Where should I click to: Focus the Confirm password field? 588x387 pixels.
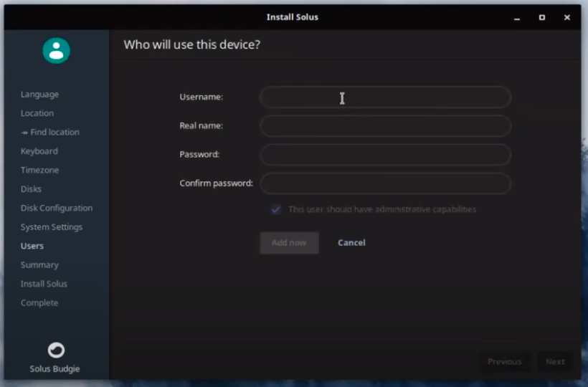click(x=385, y=183)
